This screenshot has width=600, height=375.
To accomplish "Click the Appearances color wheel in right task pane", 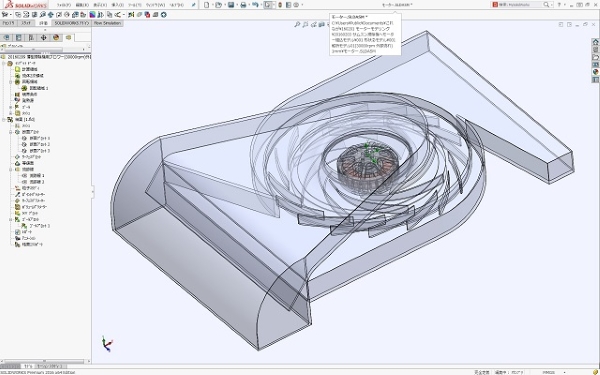I will (x=595, y=72).
